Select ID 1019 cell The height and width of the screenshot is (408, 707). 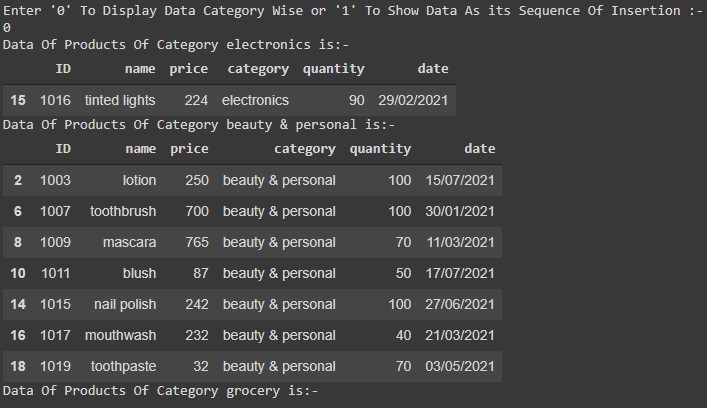pyautogui.click(x=55, y=367)
